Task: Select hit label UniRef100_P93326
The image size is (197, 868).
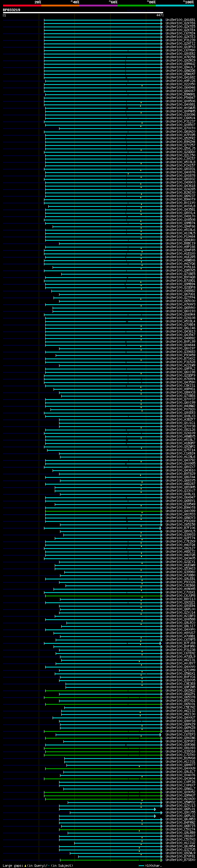Action: (180, 582)
